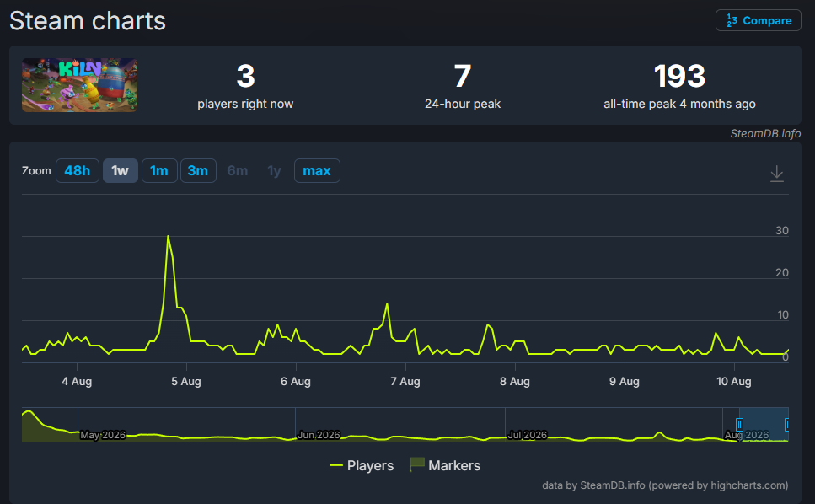This screenshot has width=815, height=504.
Task: Click the players right now label
Action: click(x=245, y=104)
